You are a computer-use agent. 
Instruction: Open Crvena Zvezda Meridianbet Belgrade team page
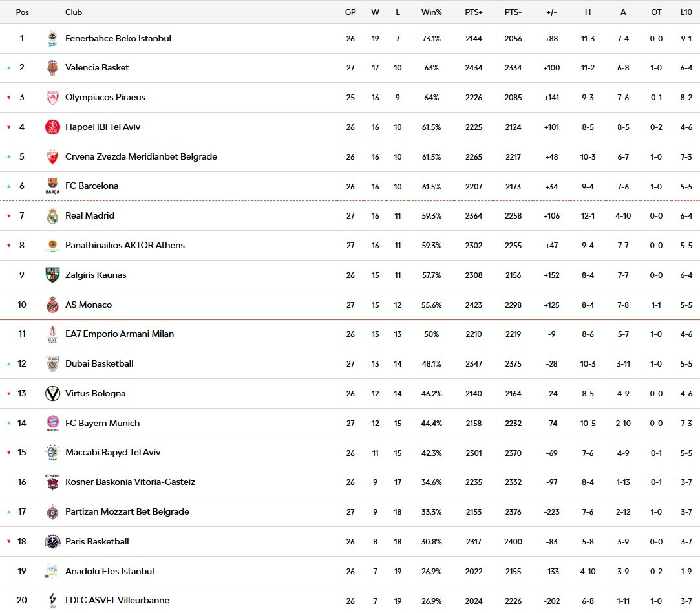coord(141,156)
